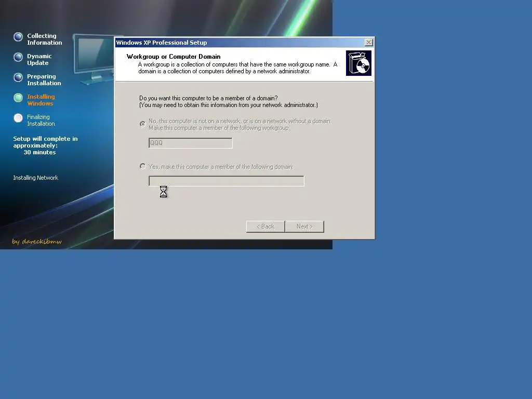Click the monitor image behind the Setup dialog
Screen dimensions: 532x399
pos(94,59)
